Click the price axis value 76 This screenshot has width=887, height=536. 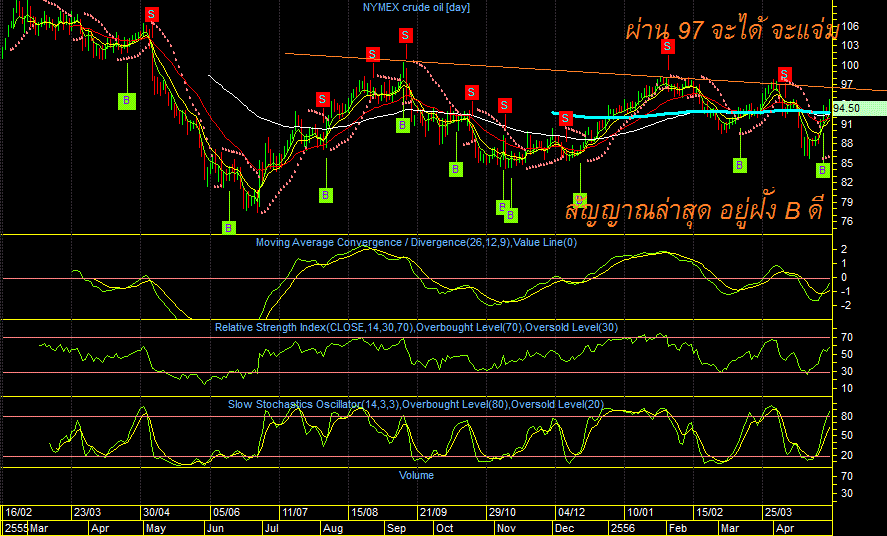coord(847,222)
